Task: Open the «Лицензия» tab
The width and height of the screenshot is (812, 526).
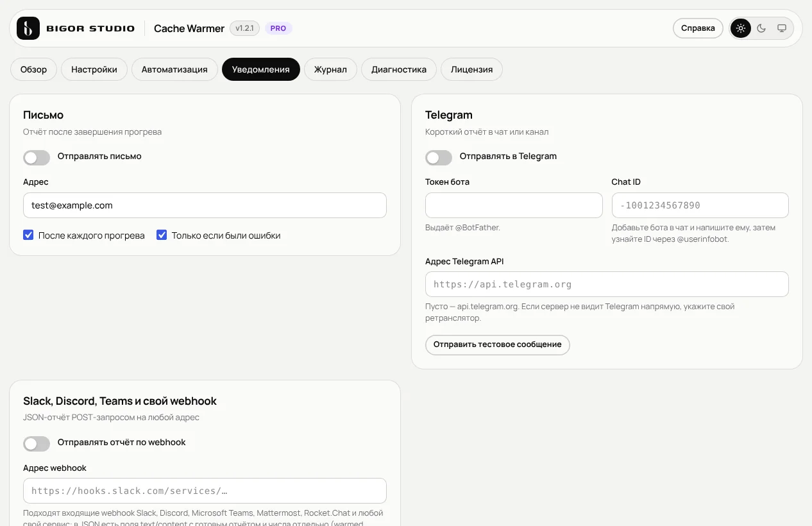Action: (471, 69)
